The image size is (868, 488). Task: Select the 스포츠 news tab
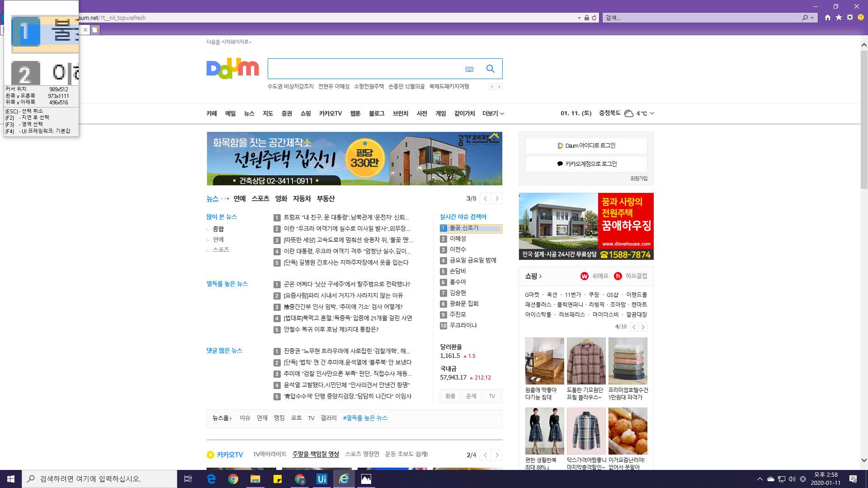[x=260, y=198]
